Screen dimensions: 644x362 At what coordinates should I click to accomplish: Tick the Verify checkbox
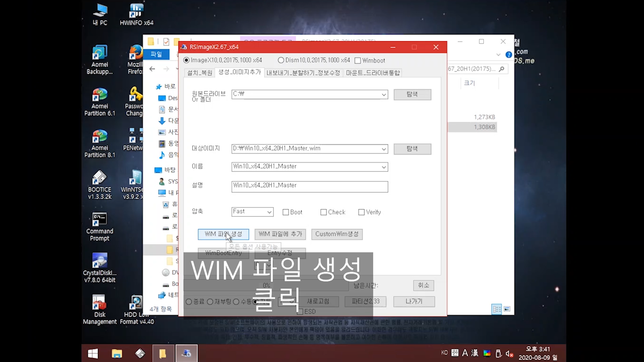click(362, 212)
